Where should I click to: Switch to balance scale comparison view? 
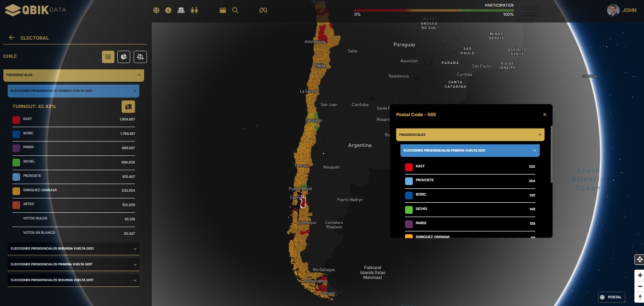tap(140, 57)
